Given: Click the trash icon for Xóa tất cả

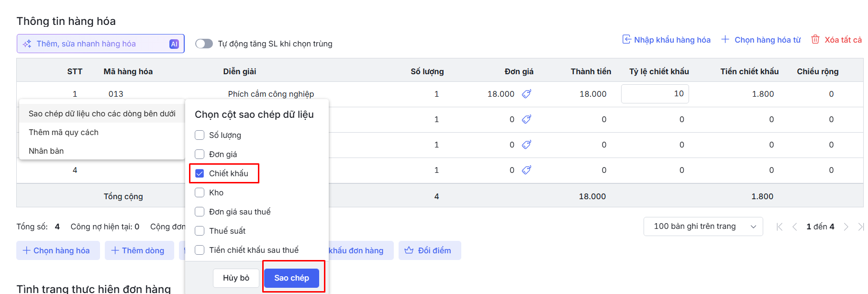Looking at the screenshot, I should (x=815, y=39).
